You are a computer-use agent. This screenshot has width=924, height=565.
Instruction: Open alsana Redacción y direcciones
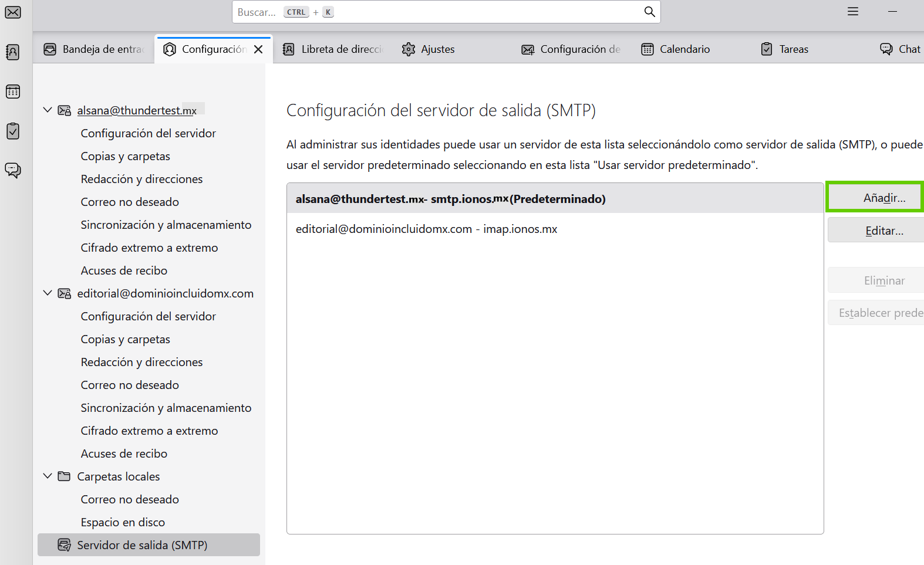[142, 179]
